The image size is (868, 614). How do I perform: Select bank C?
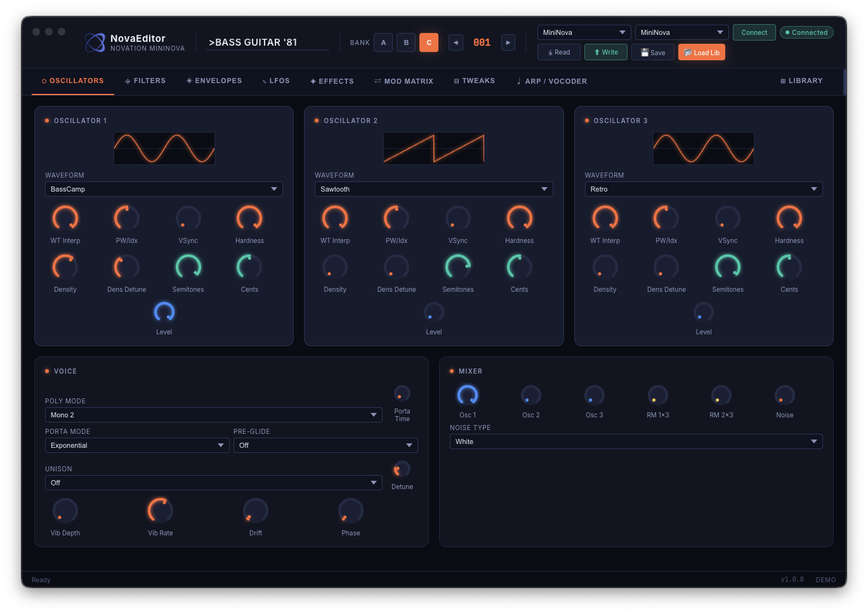429,42
